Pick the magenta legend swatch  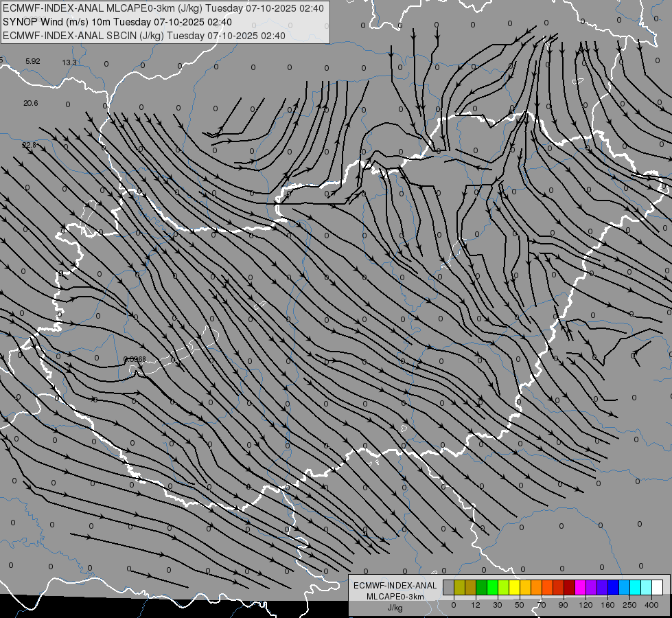tap(580, 587)
